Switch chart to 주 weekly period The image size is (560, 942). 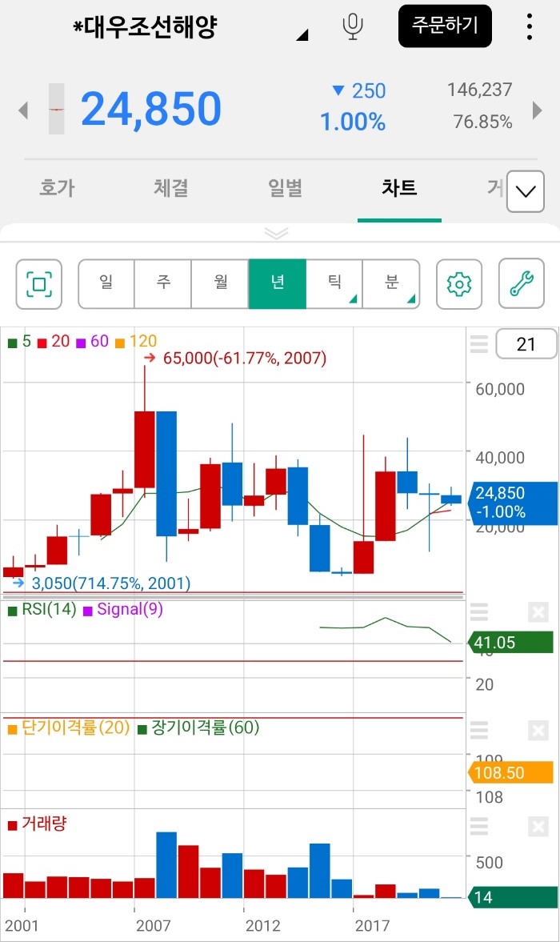163,284
